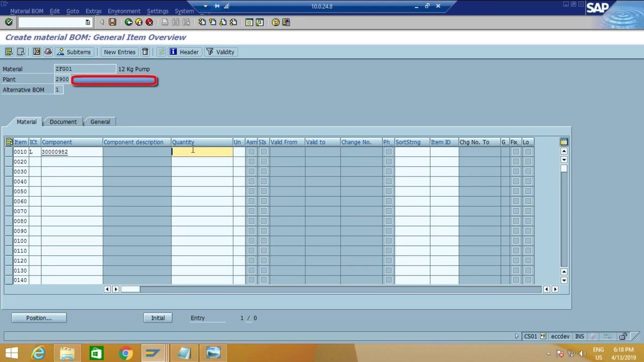The image size is (644, 362).
Task: Click the Validity filter button
Action: (220, 52)
